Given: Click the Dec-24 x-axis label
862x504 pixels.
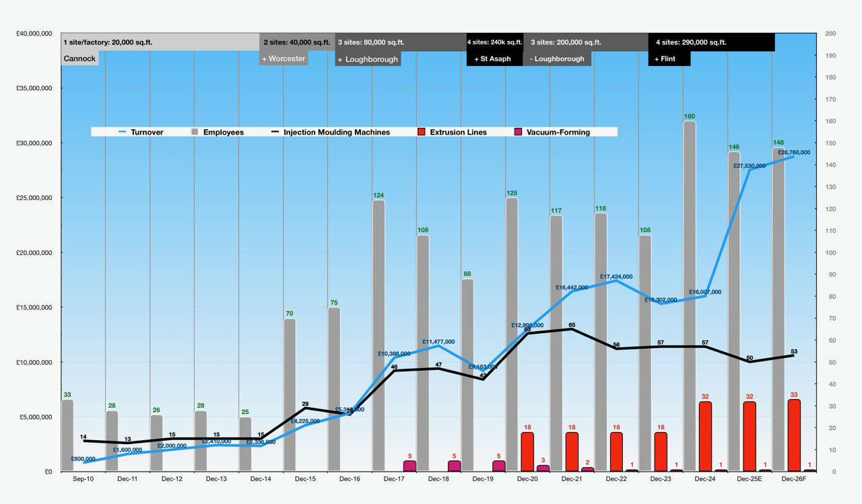Looking at the screenshot, I should pyautogui.click(x=705, y=479).
